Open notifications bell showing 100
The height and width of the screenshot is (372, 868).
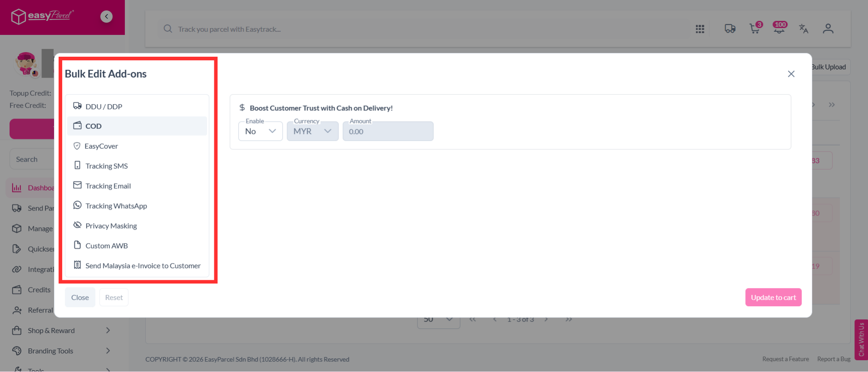(x=780, y=28)
